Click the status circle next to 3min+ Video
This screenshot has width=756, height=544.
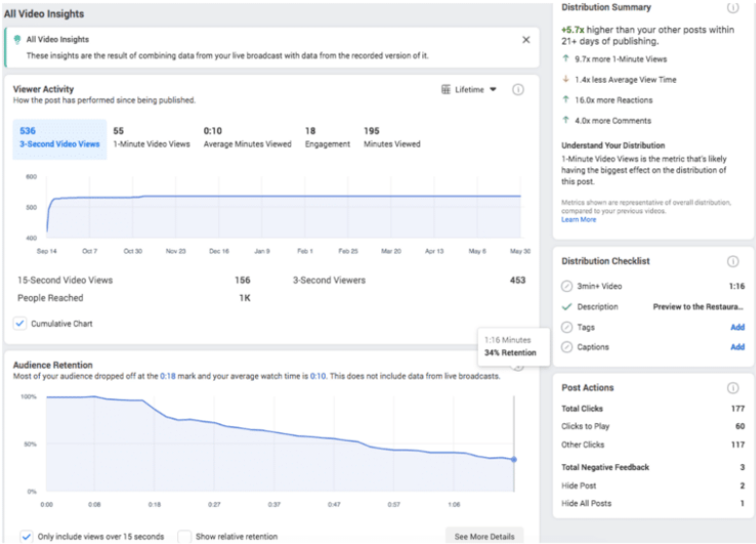tap(567, 286)
